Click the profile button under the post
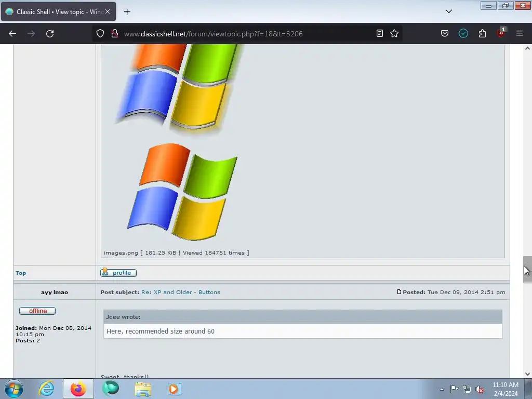The height and width of the screenshot is (399, 532). coord(118,272)
